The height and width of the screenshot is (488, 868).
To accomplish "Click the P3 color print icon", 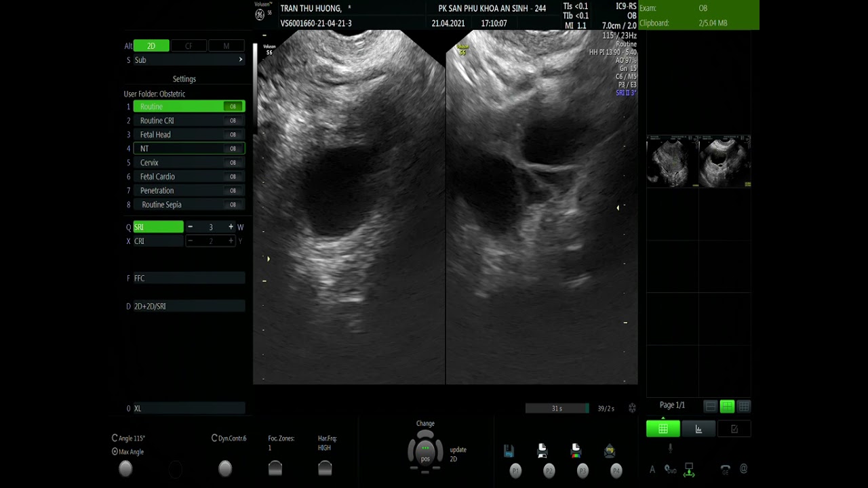I will [576, 451].
